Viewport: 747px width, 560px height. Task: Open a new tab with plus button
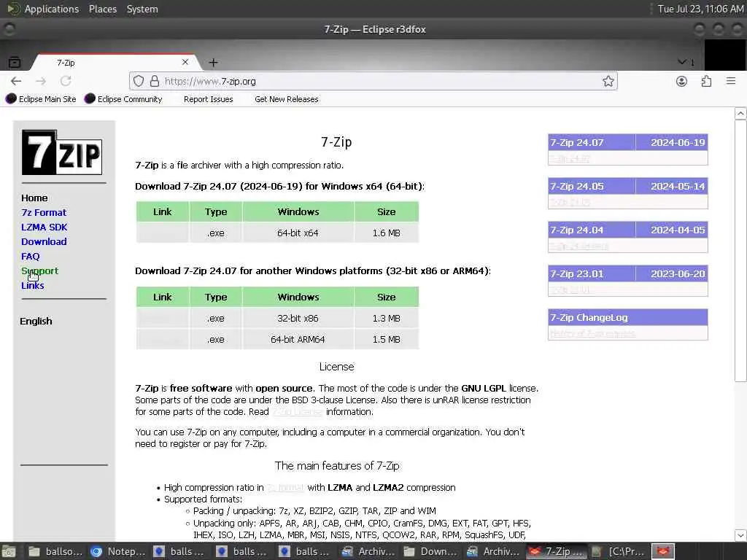pos(214,63)
